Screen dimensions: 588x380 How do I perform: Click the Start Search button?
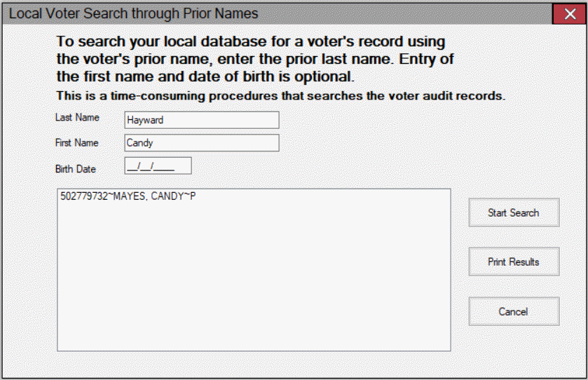tap(514, 212)
